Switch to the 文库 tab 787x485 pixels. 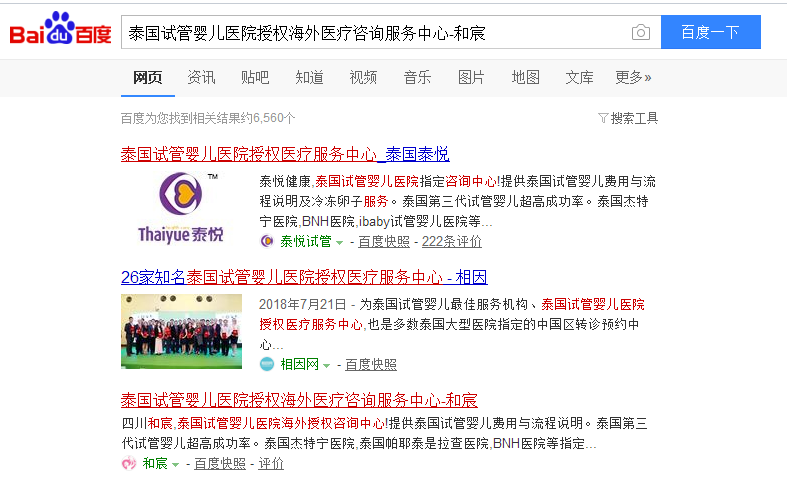point(579,77)
